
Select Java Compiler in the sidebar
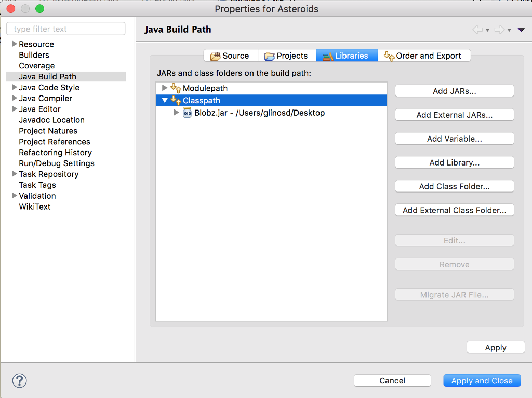tap(45, 98)
